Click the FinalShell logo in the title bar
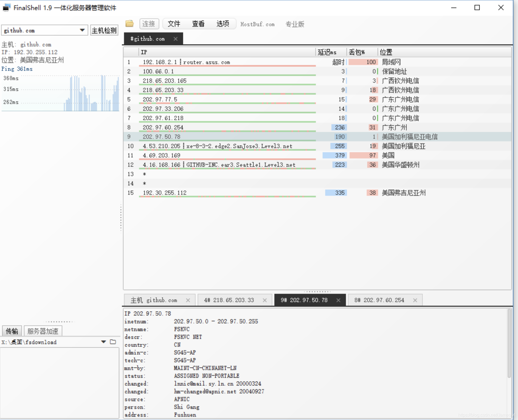This screenshot has width=518, height=420. click(x=7, y=8)
